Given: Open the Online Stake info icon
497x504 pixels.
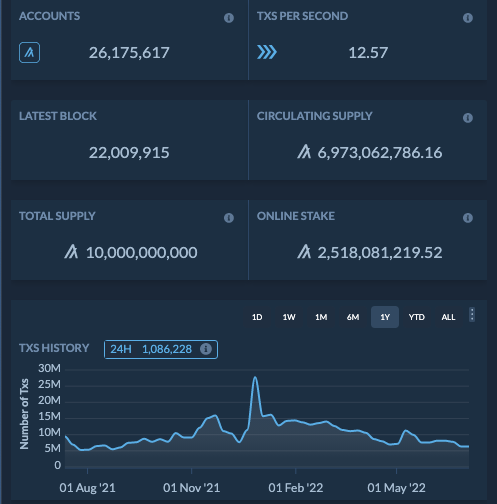Looking at the screenshot, I should coord(468,218).
